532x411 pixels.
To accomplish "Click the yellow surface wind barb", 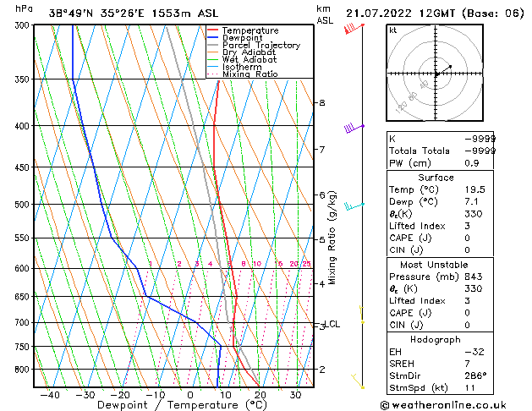I will point(358,381).
